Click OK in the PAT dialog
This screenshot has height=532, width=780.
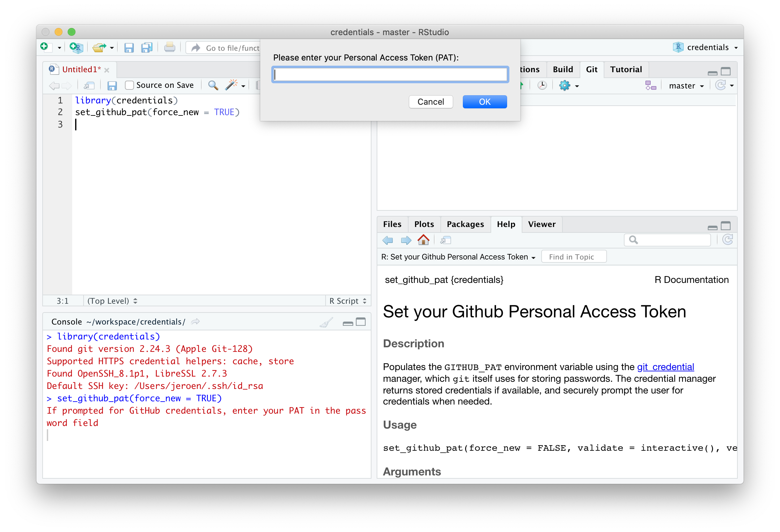485,102
